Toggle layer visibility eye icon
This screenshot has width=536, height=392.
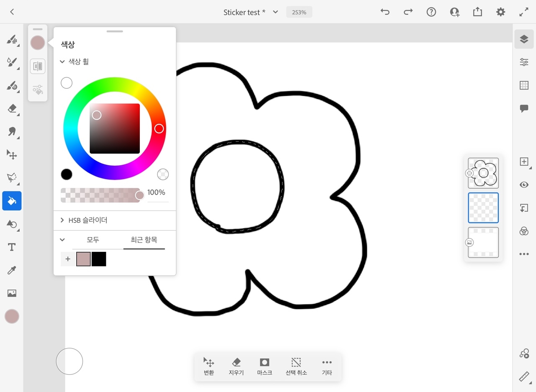click(x=524, y=185)
